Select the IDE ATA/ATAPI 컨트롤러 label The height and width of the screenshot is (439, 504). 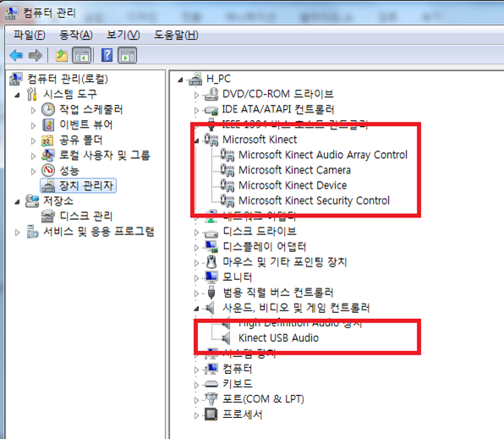pos(278,109)
